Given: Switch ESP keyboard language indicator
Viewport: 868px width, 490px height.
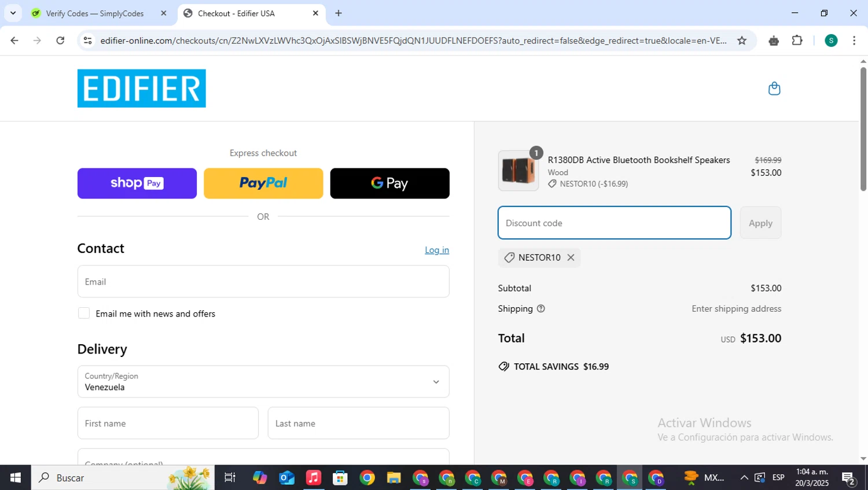Looking at the screenshot, I should click(778, 478).
